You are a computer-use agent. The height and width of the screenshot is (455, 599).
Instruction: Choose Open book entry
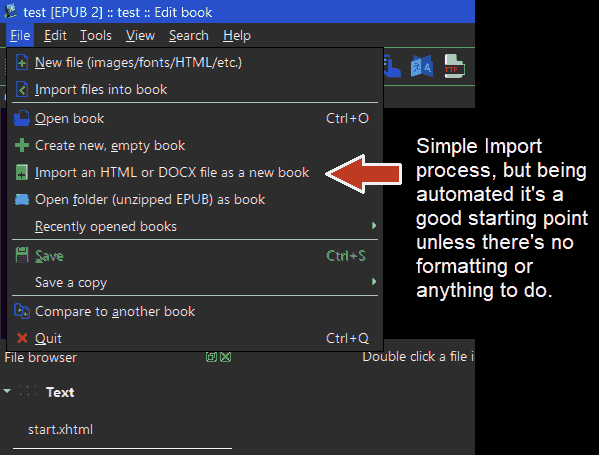click(x=195, y=118)
